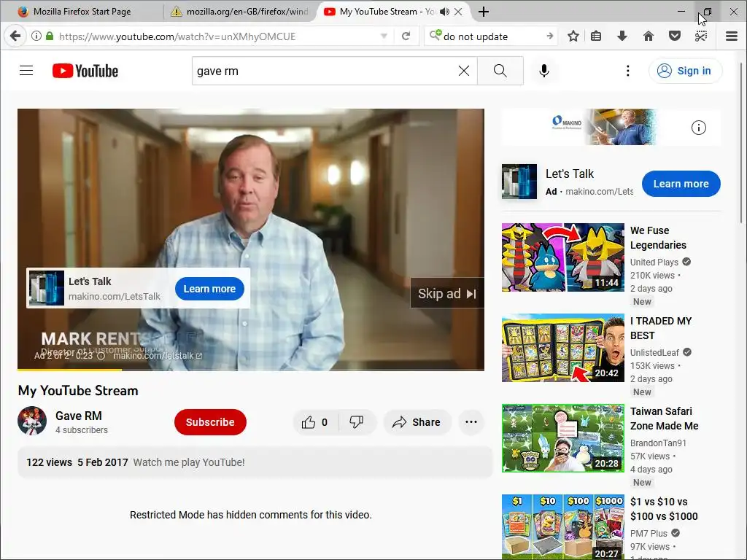Open Gave RM channel avatar
The width and height of the screenshot is (747, 560).
click(32, 421)
